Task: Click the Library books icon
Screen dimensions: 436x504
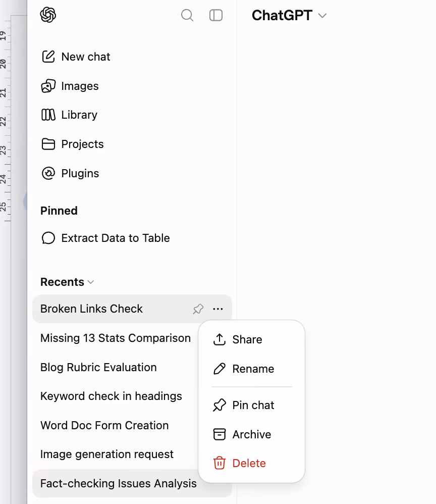Action: click(x=48, y=115)
